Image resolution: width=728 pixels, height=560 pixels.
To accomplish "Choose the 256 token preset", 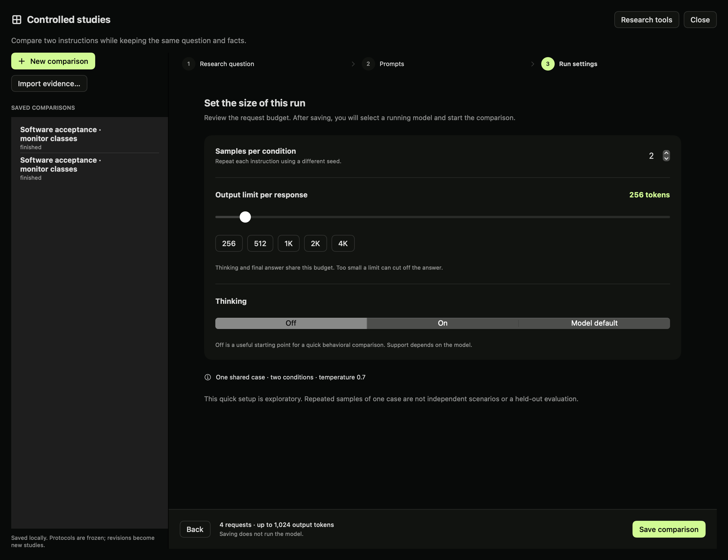I will 229,243.
